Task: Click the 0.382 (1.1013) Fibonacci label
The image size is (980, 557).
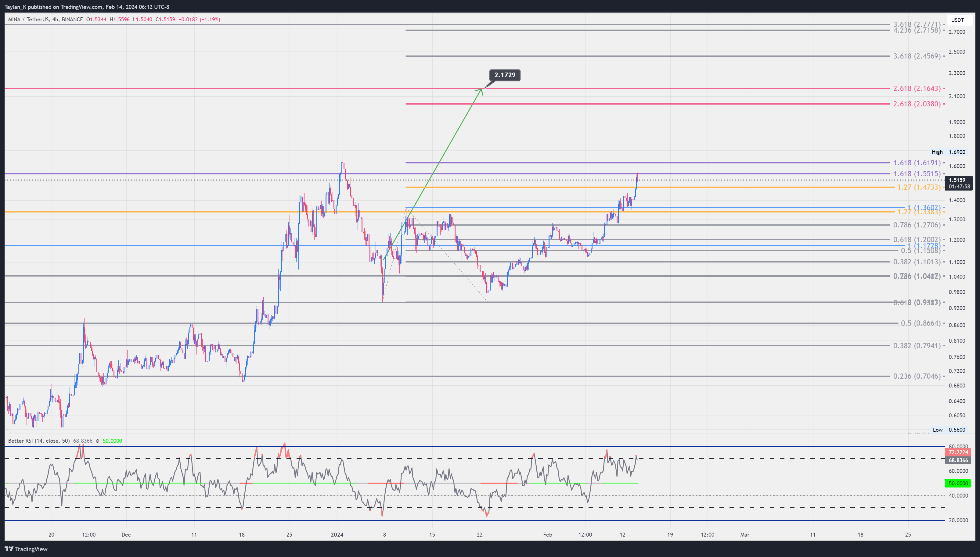Action: pos(917,262)
